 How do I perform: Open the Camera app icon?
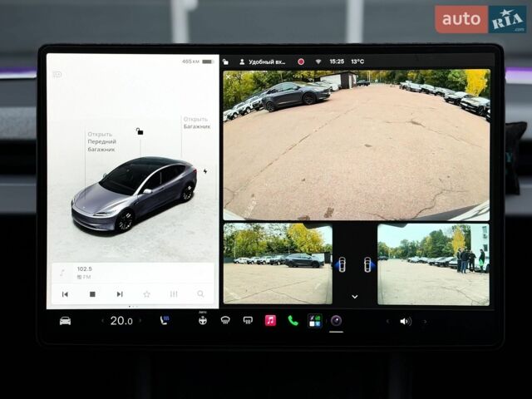click(x=336, y=320)
